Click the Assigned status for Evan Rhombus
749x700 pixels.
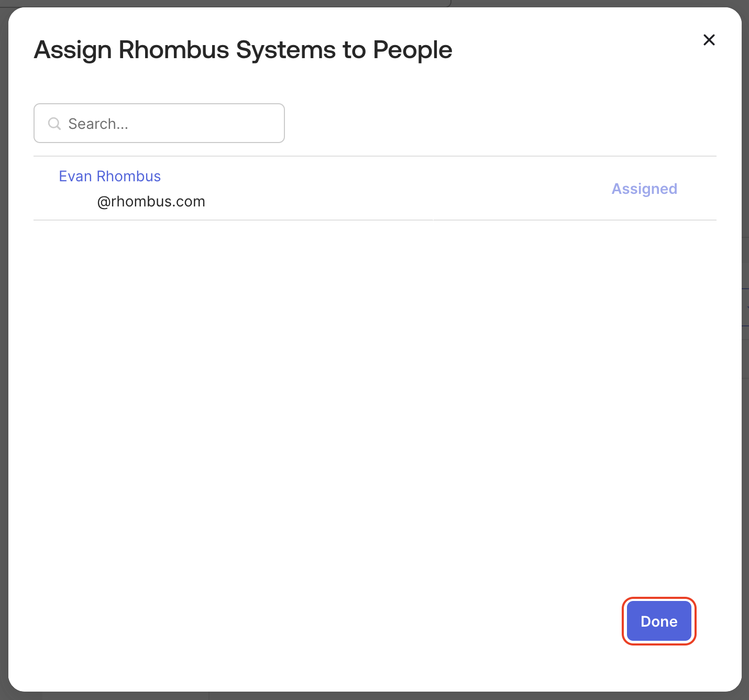[644, 189]
